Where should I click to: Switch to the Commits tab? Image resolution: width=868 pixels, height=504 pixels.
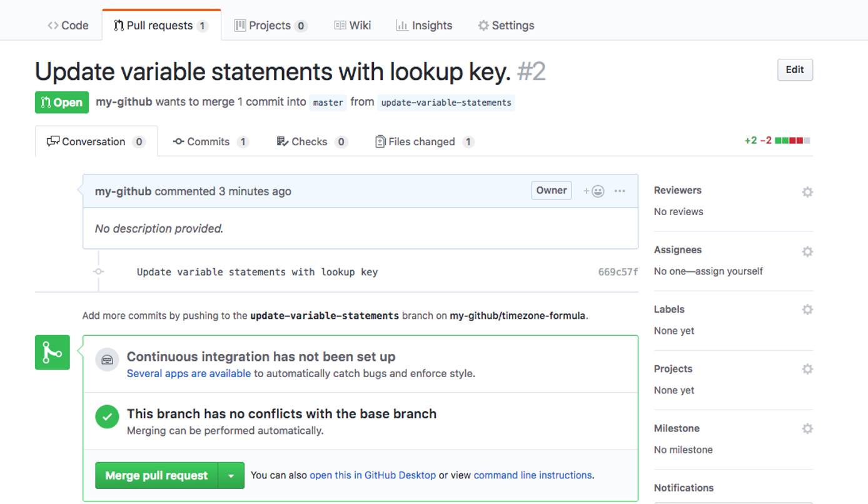click(210, 141)
